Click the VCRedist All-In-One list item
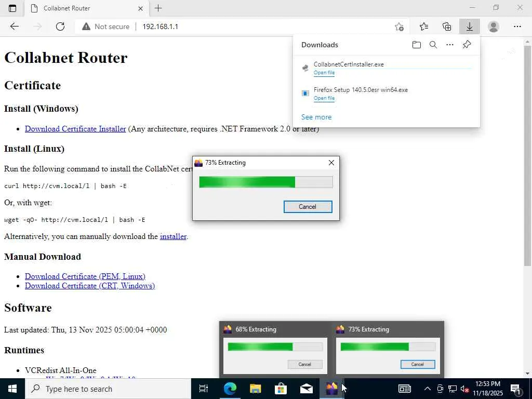 [x=61, y=370]
